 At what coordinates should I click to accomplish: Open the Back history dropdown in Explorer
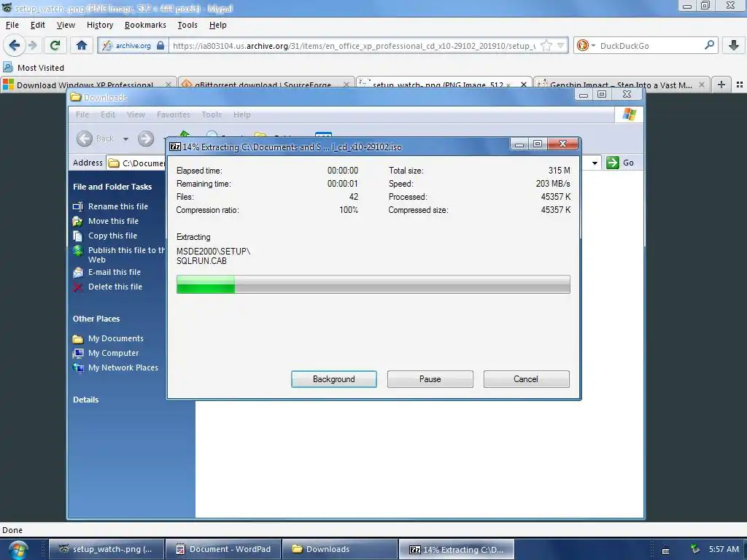point(125,139)
